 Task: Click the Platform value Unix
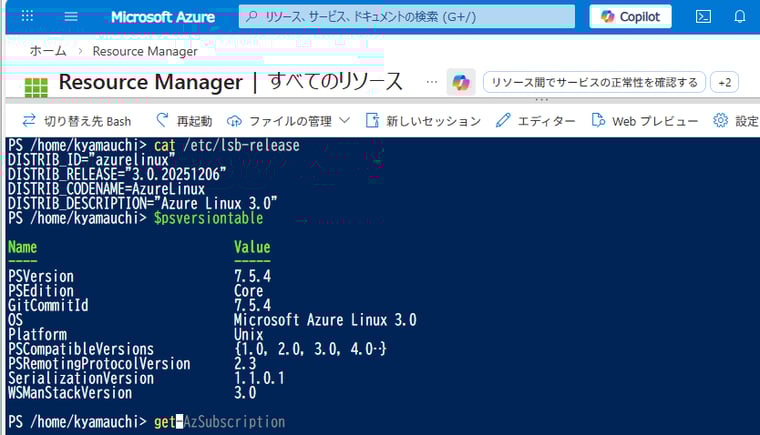pyautogui.click(x=249, y=335)
